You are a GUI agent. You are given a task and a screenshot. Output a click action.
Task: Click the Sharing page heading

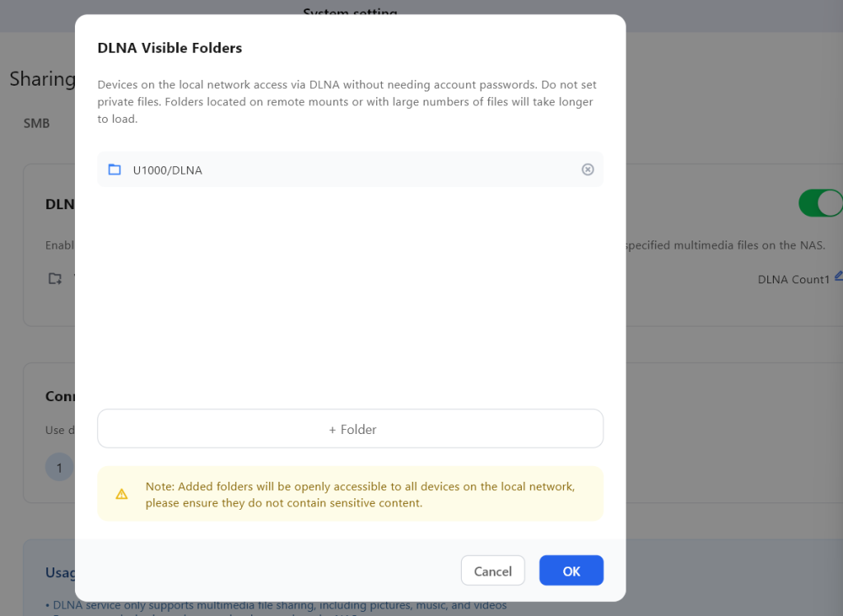[42, 79]
